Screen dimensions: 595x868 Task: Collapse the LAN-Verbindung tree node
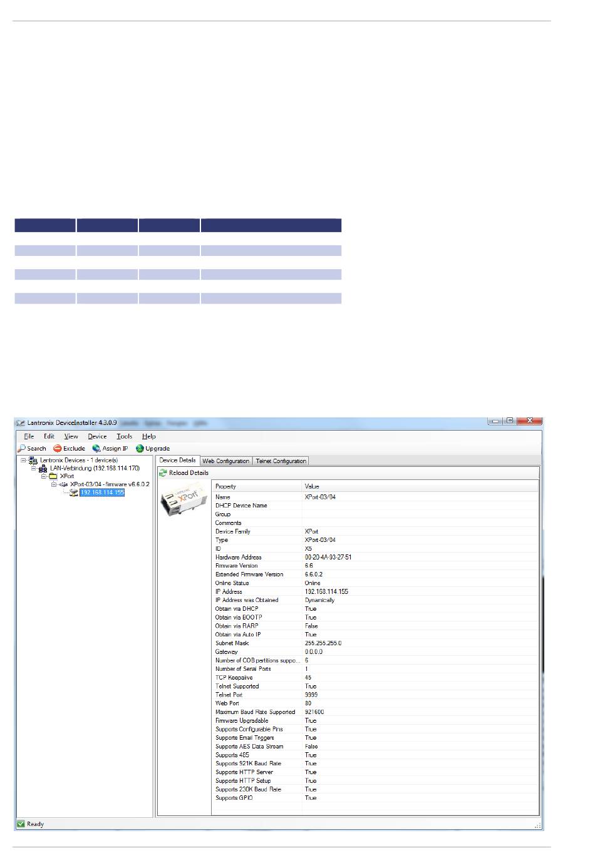click(33, 468)
